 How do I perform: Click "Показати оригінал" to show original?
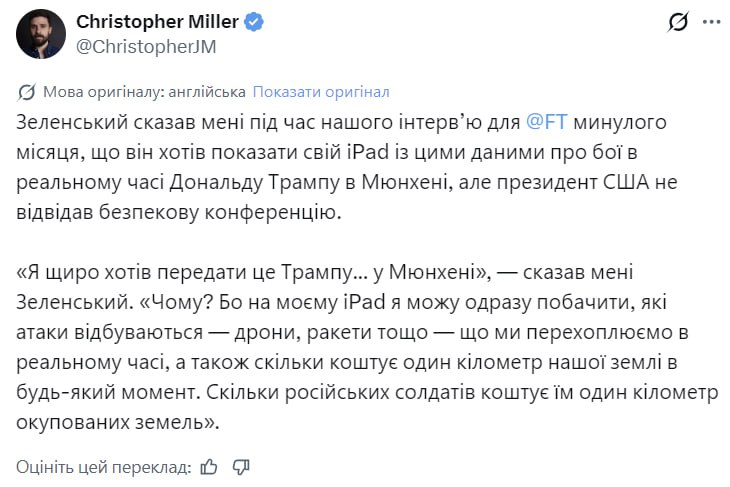(x=321, y=92)
